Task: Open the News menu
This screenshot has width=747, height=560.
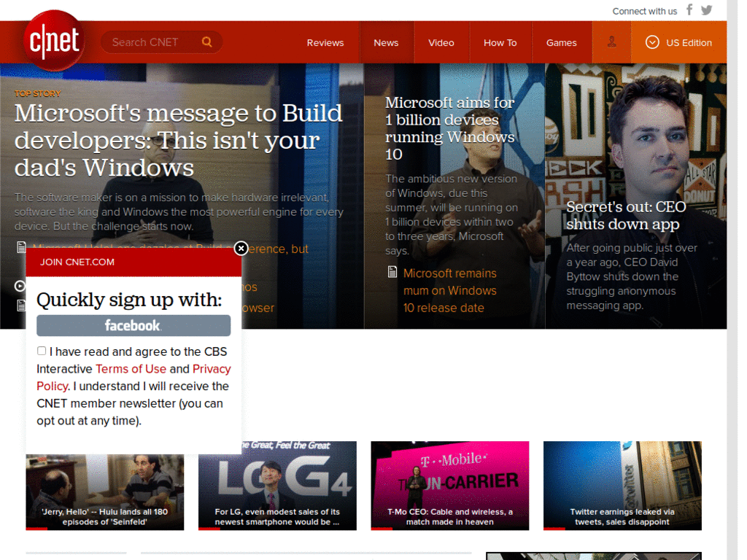Action: coord(386,42)
